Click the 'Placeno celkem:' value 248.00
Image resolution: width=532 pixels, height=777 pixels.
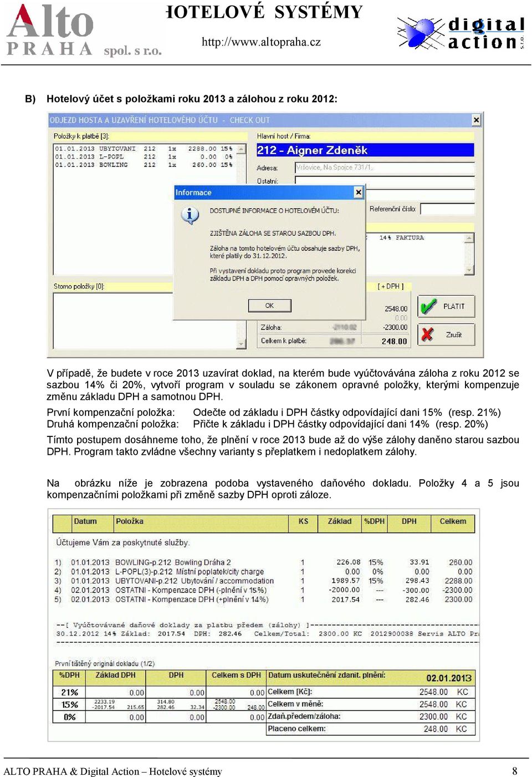pos(436,729)
